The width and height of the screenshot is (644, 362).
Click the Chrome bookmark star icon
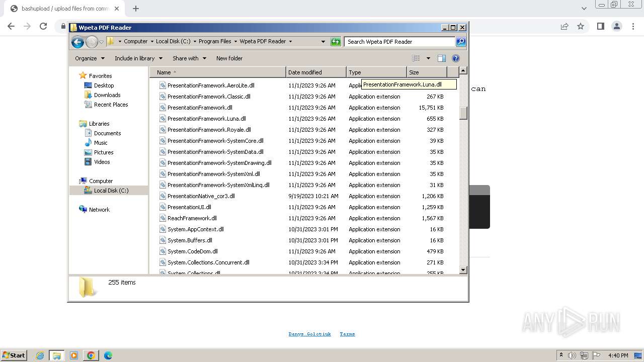pos(581,26)
